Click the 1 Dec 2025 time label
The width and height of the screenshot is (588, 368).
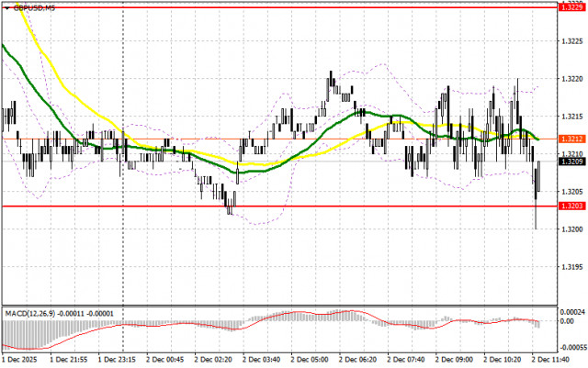[x=19, y=360]
